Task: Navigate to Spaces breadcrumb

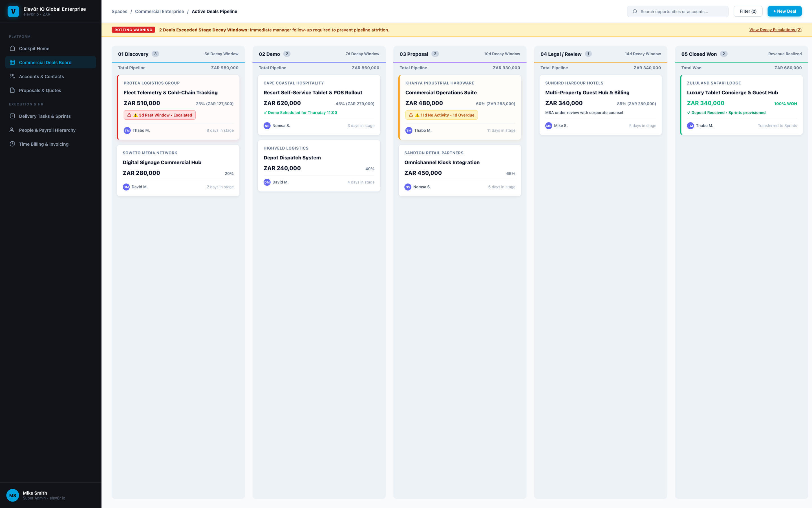Action: coord(120,11)
